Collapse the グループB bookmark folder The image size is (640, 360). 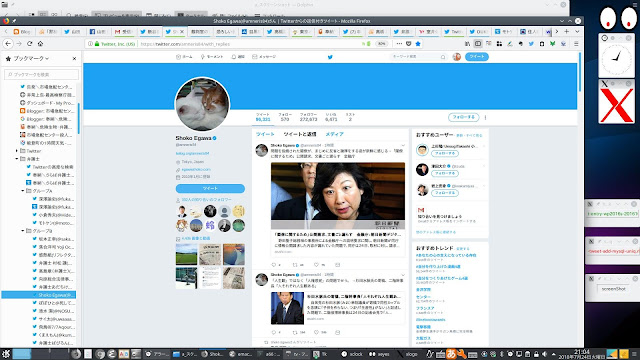pos(23,231)
